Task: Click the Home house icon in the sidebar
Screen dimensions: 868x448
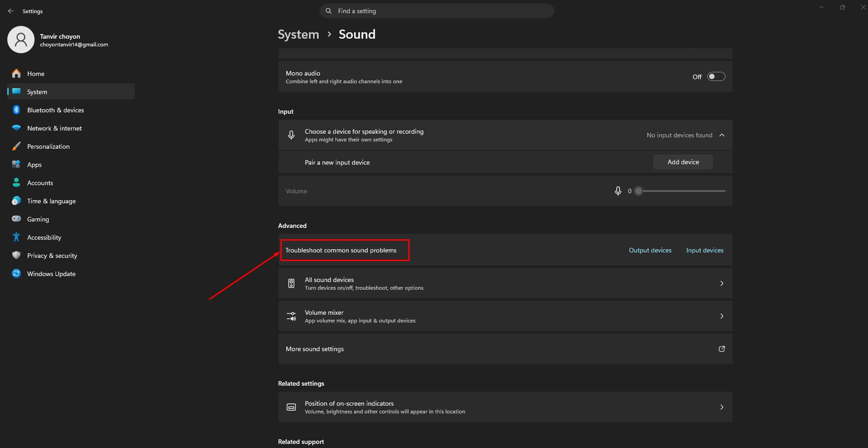Action: 16,73
